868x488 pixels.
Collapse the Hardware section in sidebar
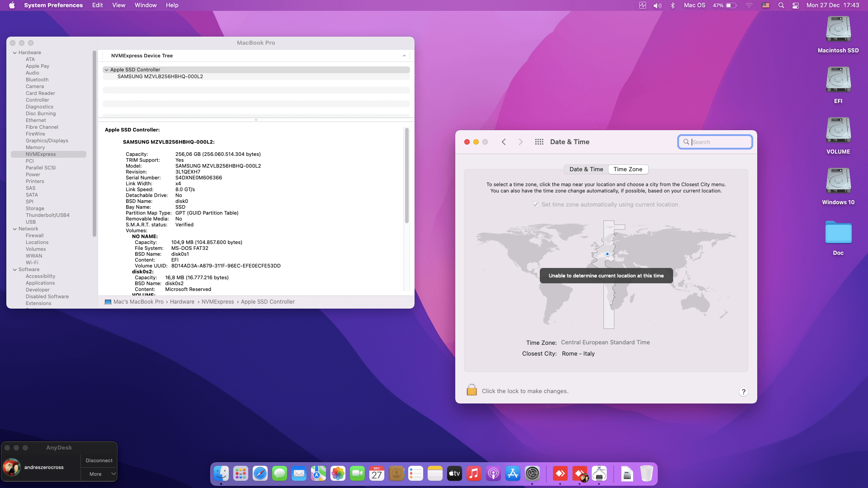15,53
